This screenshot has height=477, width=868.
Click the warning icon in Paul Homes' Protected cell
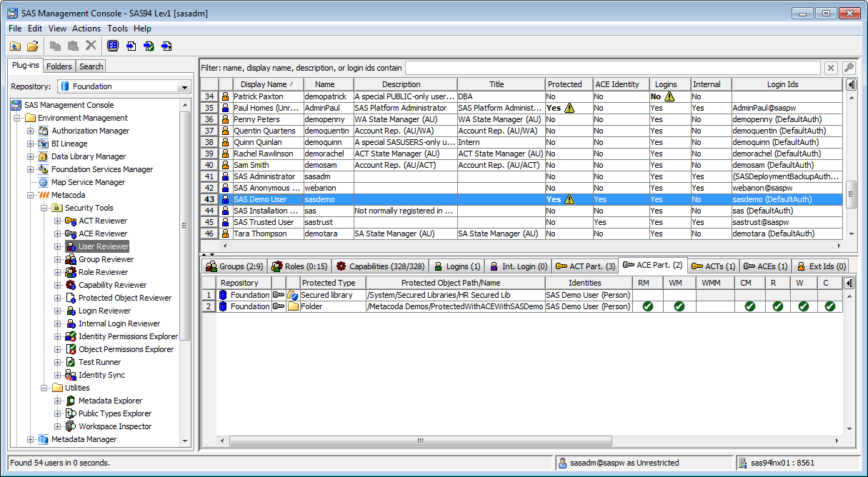pos(569,108)
